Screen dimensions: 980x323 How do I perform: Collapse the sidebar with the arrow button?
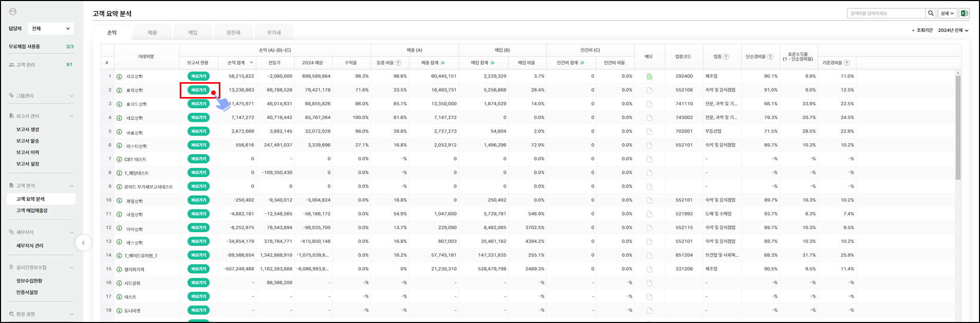click(83, 243)
